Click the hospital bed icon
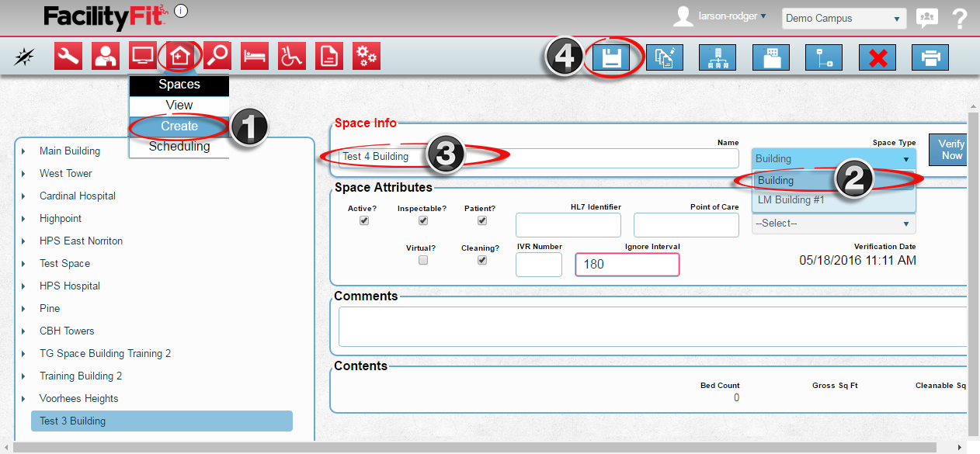980x454 pixels. pyautogui.click(x=255, y=56)
